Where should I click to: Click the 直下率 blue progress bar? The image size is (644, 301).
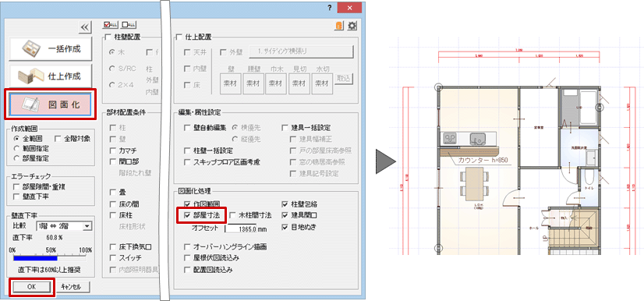(50, 259)
